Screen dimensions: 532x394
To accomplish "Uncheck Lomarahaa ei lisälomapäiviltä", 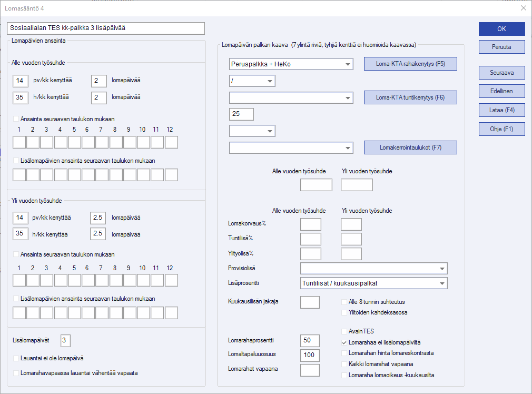I will (x=344, y=342).
